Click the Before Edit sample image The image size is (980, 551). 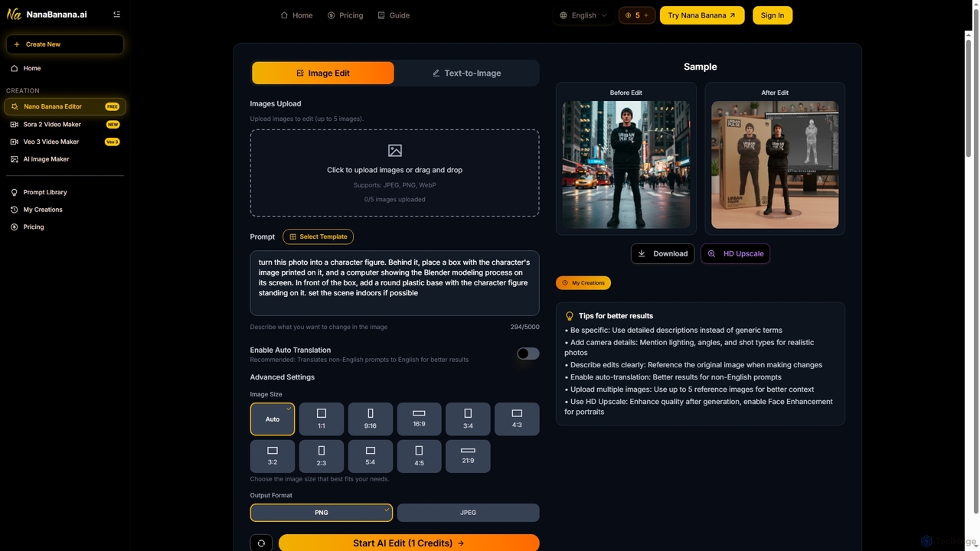click(x=626, y=165)
